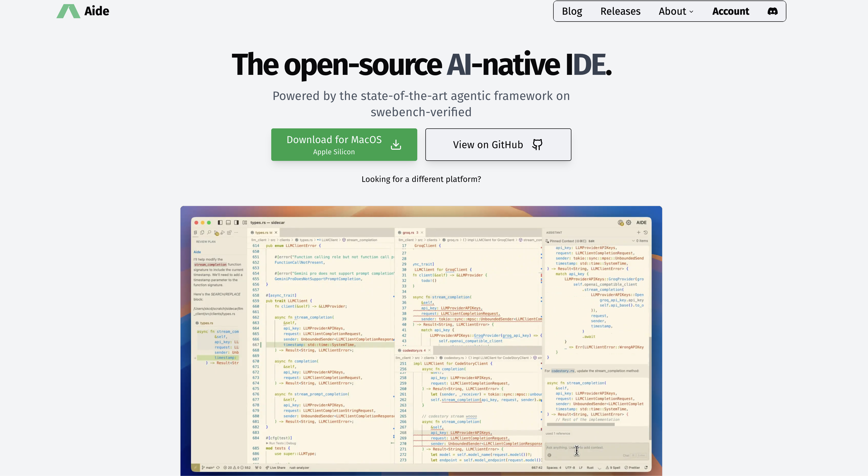
Task: Expand the About dropdown menu
Action: pyautogui.click(x=676, y=11)
